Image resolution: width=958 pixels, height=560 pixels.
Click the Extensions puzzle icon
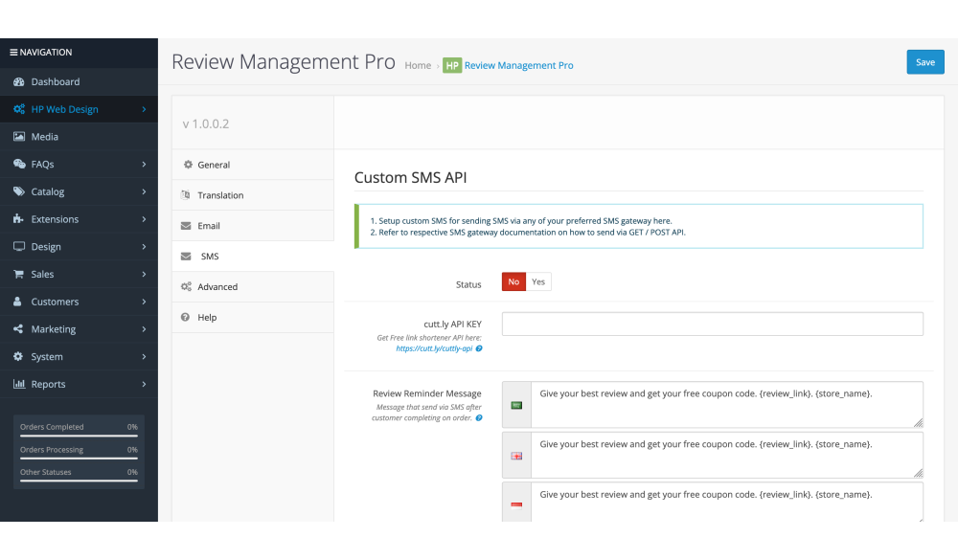(x=19, y=219)
